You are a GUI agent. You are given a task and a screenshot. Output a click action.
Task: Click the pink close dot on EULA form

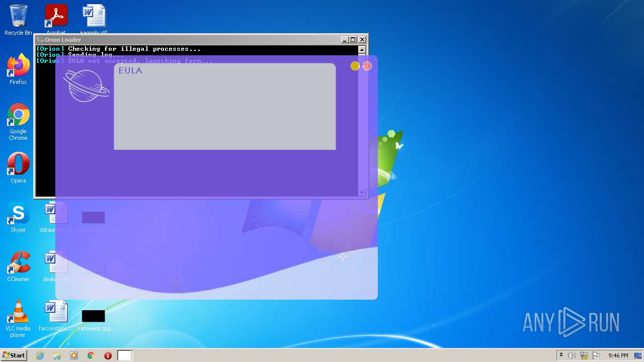point(367,66)
